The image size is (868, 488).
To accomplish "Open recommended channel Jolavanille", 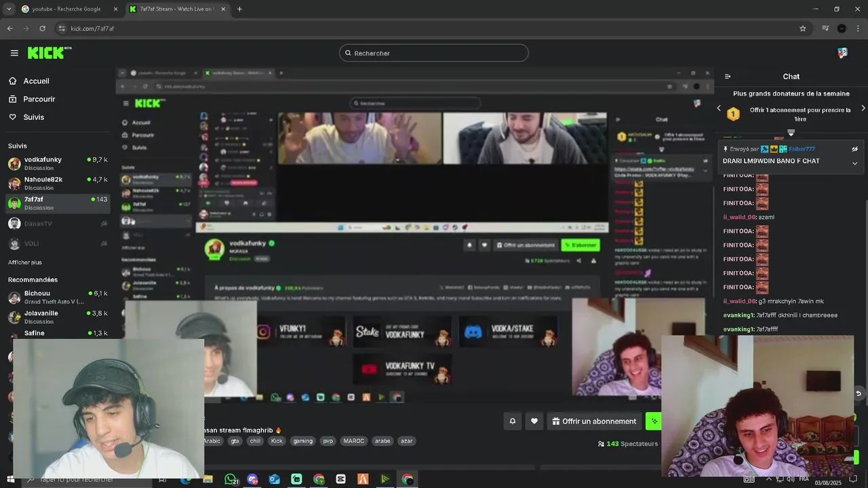I will [58, 317].
